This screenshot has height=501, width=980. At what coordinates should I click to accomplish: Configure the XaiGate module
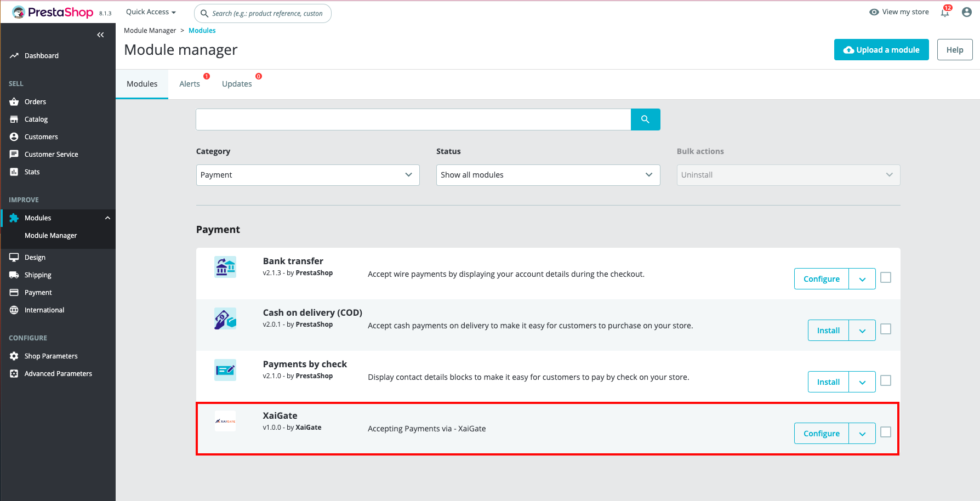[x=822, y=434]
